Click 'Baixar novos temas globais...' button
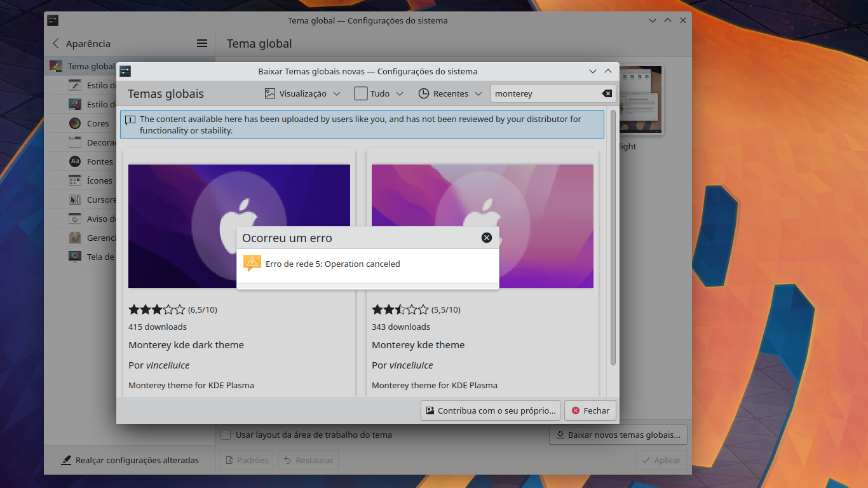The width and height of the screenshot is (868, 488). pyautogui.click(x=618, y=435)
